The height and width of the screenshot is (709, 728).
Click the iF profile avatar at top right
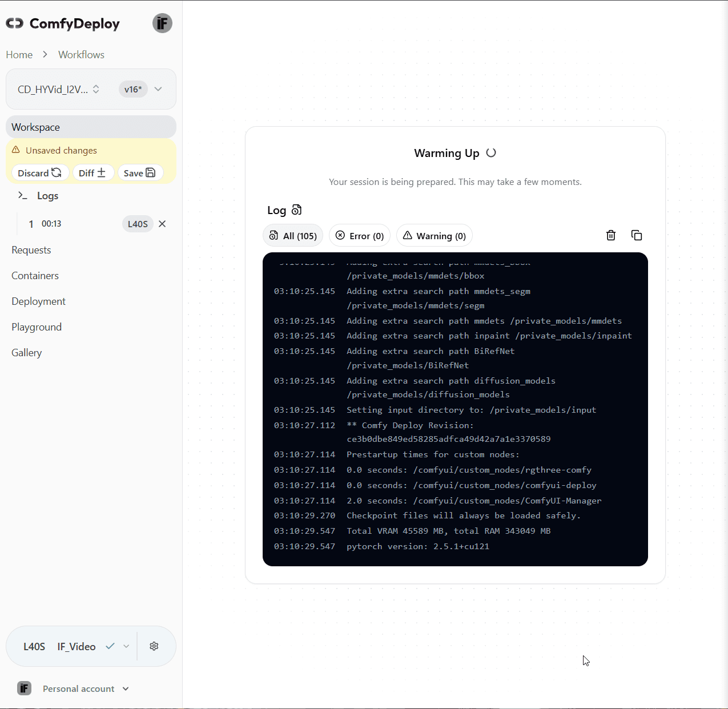pos(162,23)
